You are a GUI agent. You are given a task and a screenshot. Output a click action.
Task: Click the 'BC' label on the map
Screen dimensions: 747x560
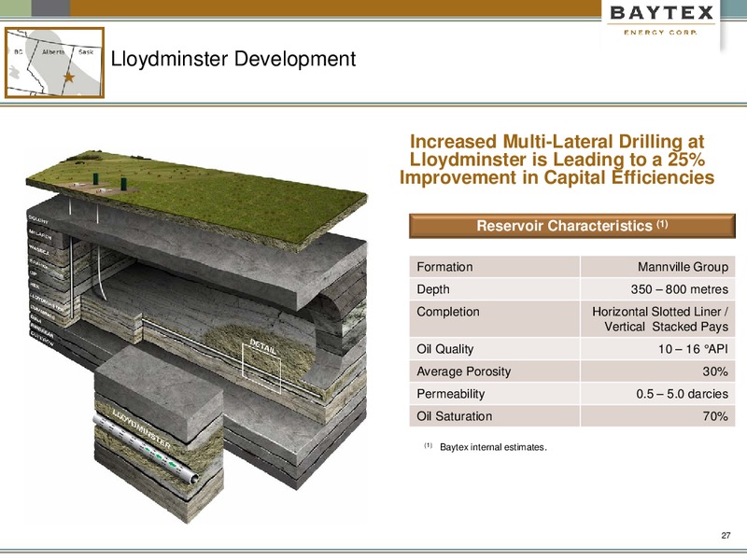click(18, 52)
